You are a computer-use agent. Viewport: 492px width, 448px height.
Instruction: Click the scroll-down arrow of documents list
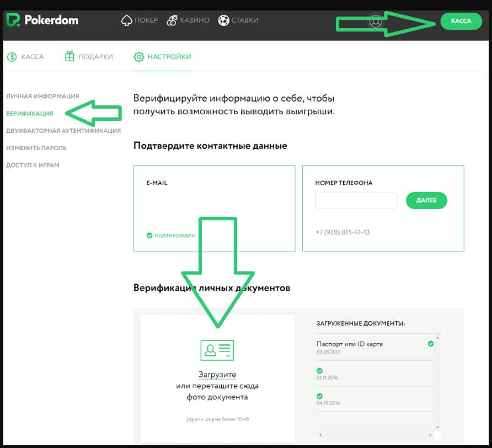pos(437,426)
